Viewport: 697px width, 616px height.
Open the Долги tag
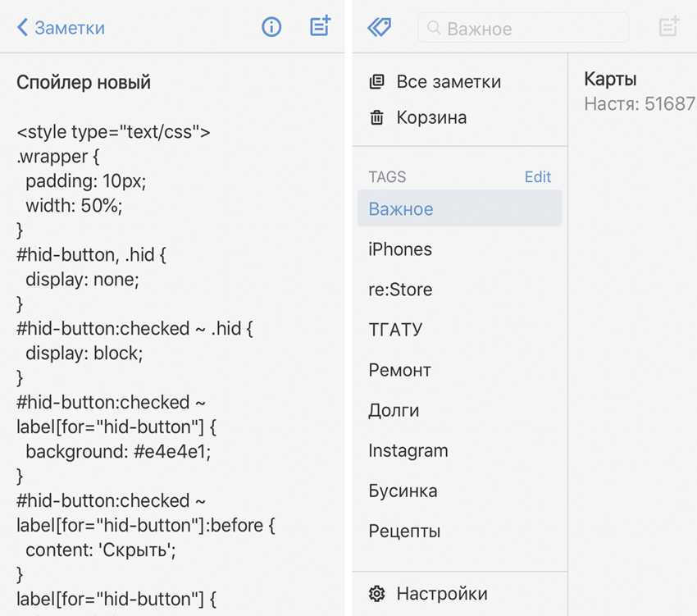394,410
